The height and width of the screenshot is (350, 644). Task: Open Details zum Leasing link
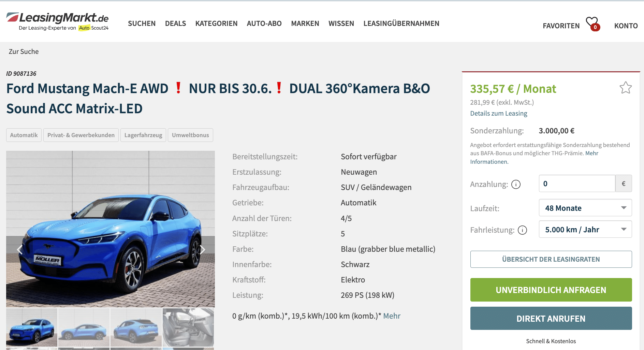[498, 113]
